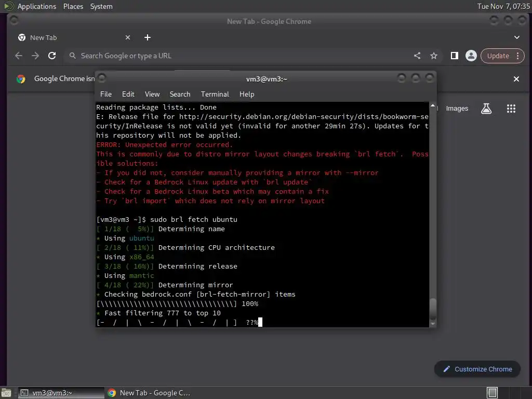Expand Chrome tab search chevron
This screenshot has height=399, width=532.
coord(517,37)
